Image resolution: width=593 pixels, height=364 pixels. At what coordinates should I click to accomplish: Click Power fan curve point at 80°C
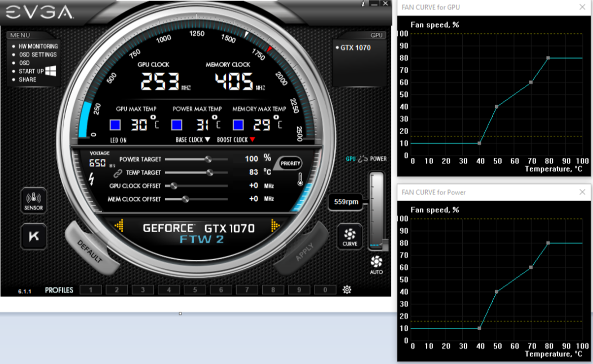coord(548,243)
